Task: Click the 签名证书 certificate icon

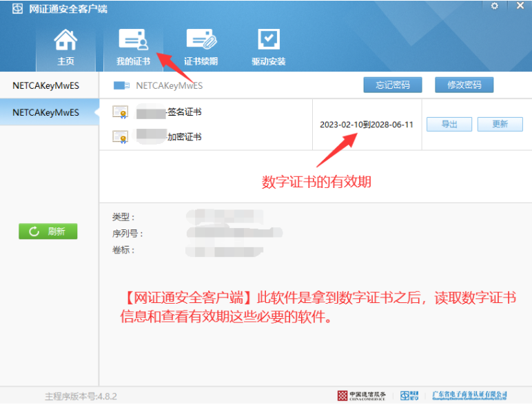Action: 120,112
